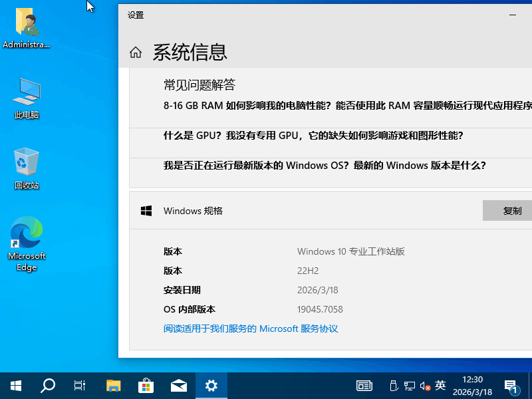Switch input language via the 英 indicator

pos(440,385)
